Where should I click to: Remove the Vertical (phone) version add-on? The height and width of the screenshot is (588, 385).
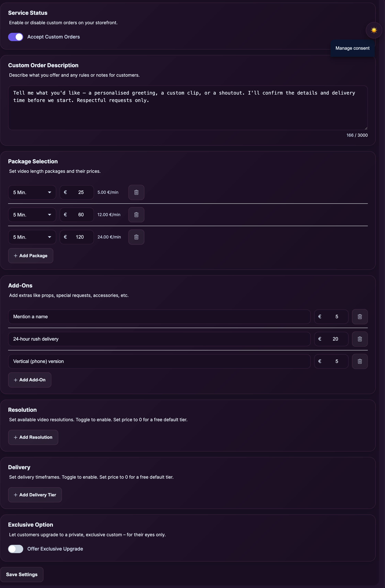click(360, 361)
